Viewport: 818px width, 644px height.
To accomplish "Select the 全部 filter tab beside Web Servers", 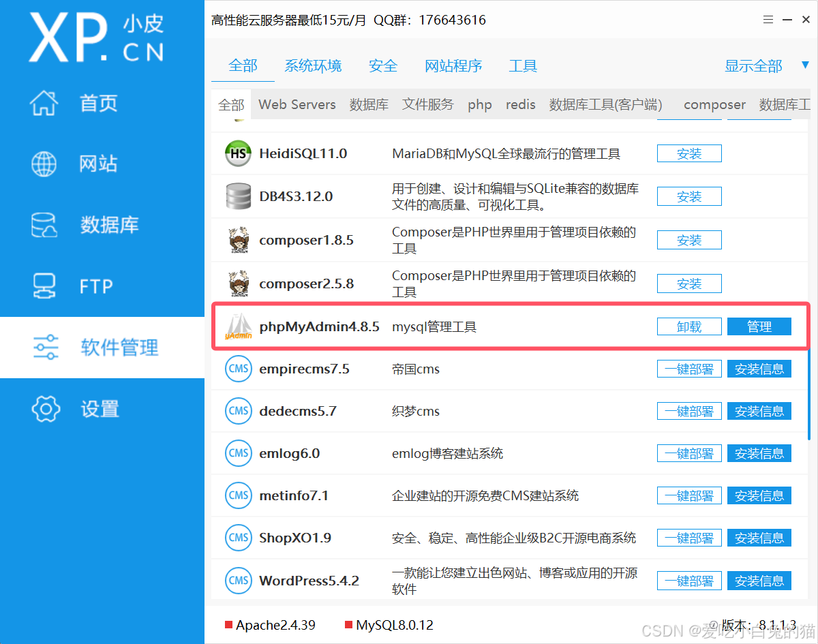I will [231, 105].
